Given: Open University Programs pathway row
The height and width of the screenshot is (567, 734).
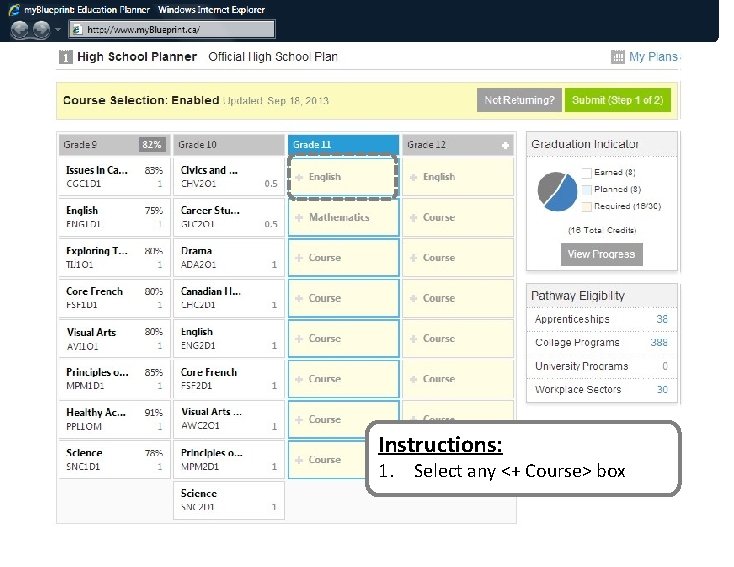Looking at the screenshot, I should pos(602,366).
